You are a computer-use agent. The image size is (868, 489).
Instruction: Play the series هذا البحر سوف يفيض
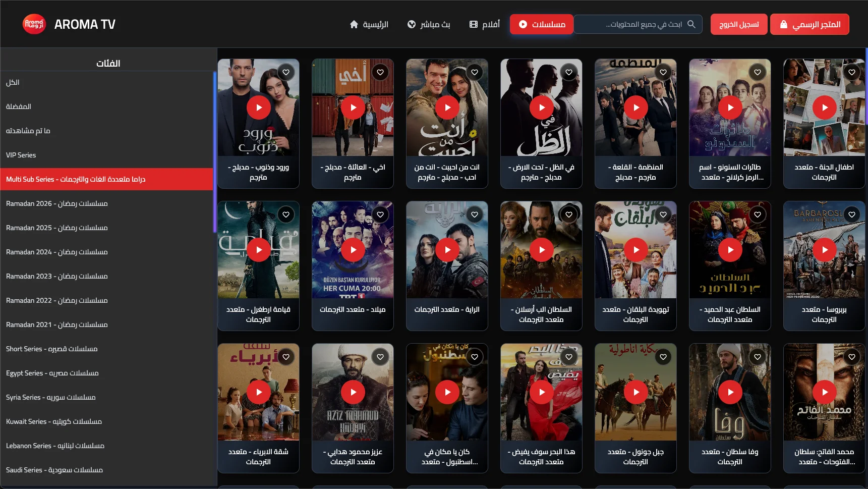click(542, 392)
